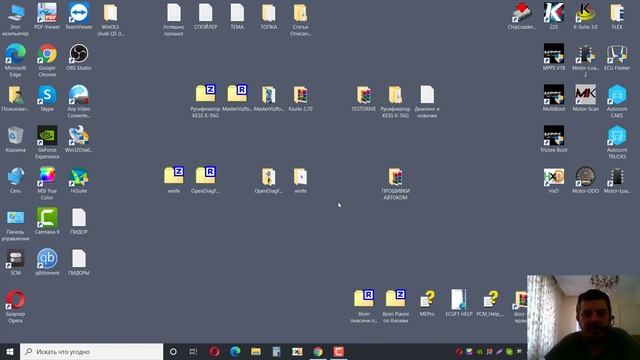640x360 pixels.
Task: Select the ТЕМА file icon
Action: coord(237,13)
